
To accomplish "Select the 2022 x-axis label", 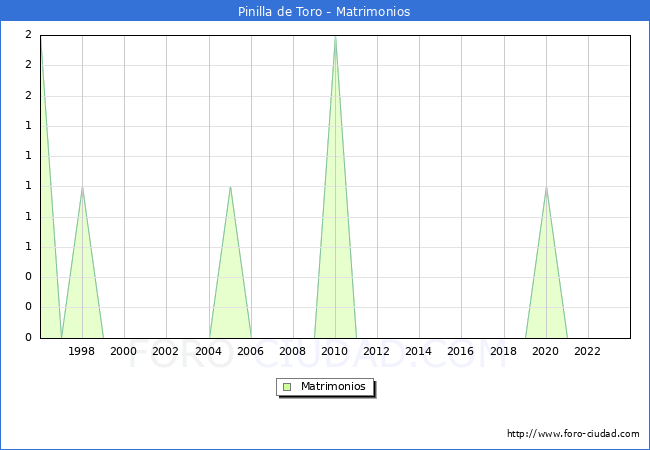I will pos(588,351).
